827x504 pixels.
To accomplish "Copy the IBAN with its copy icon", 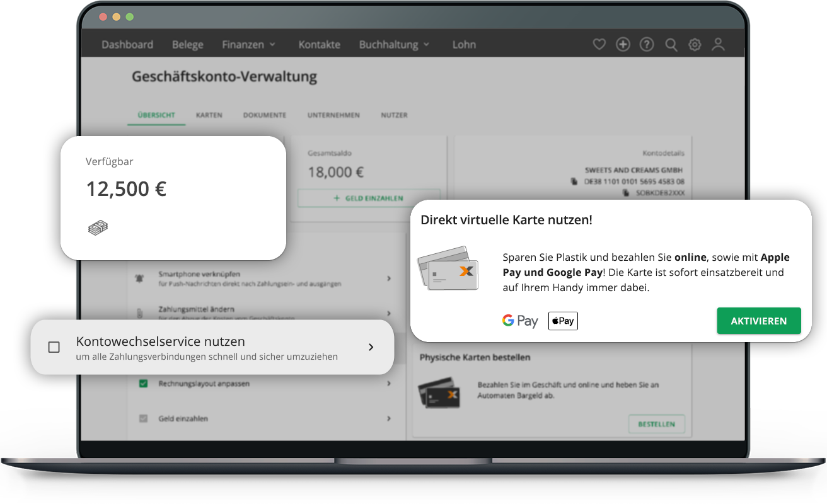I will [574, 181].
